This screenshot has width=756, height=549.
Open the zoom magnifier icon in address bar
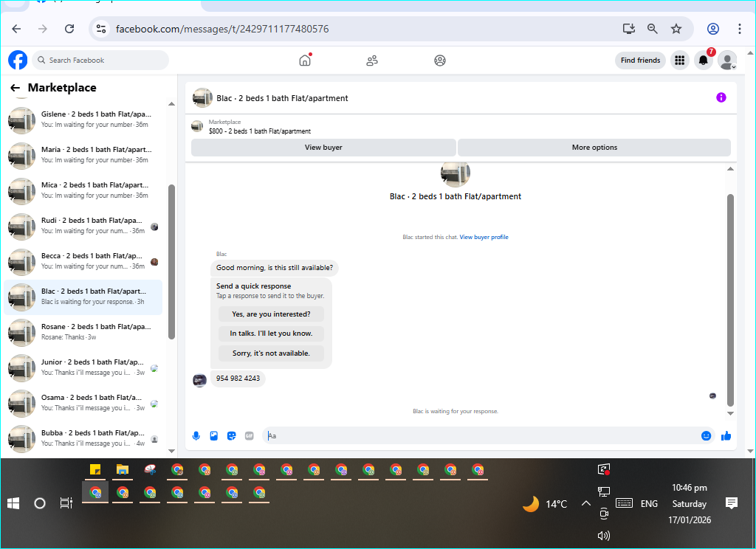point(653,29)
